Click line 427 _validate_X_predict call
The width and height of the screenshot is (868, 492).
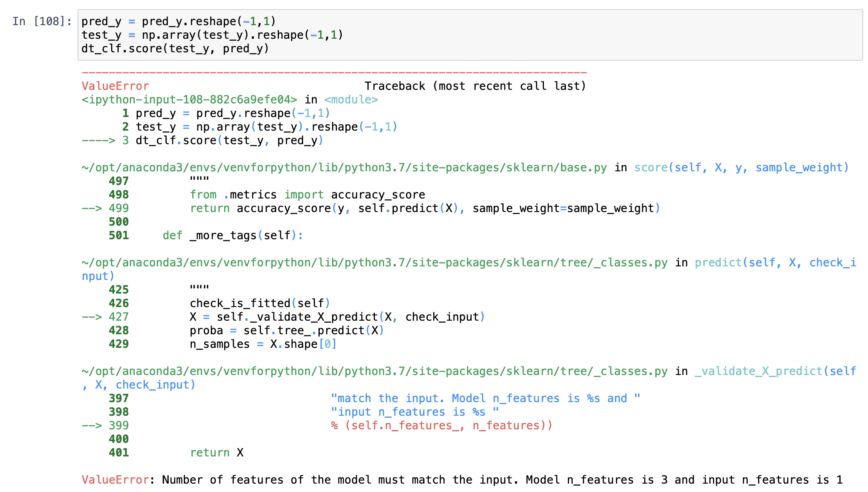(x=337, y=317)
